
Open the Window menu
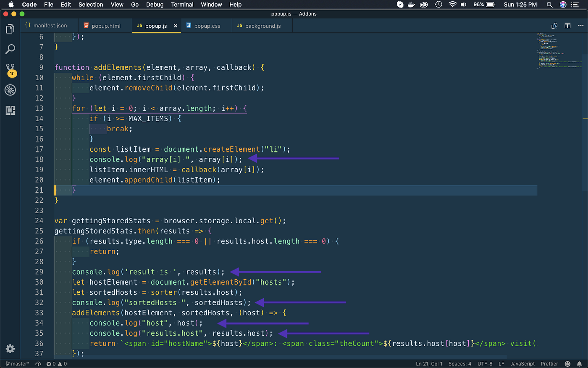tap(211, 5)
